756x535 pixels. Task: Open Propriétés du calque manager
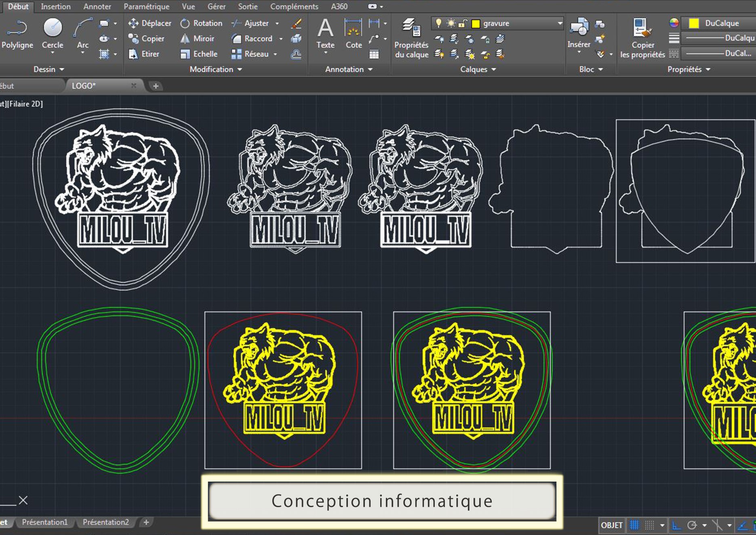[x=411, y=38]
